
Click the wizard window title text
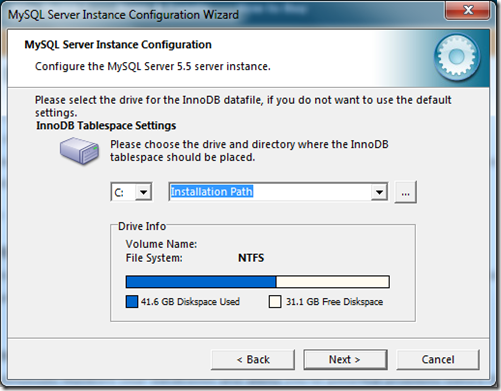click(123, 15)
